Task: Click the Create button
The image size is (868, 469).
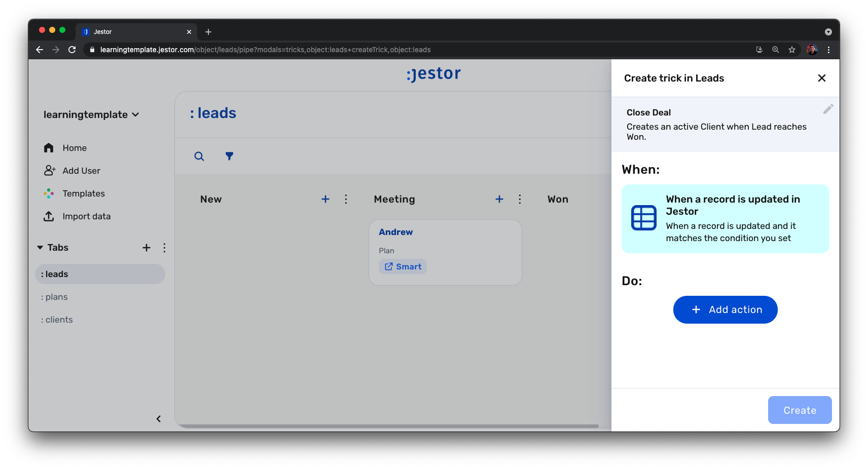Action: [x=800, y=410]
